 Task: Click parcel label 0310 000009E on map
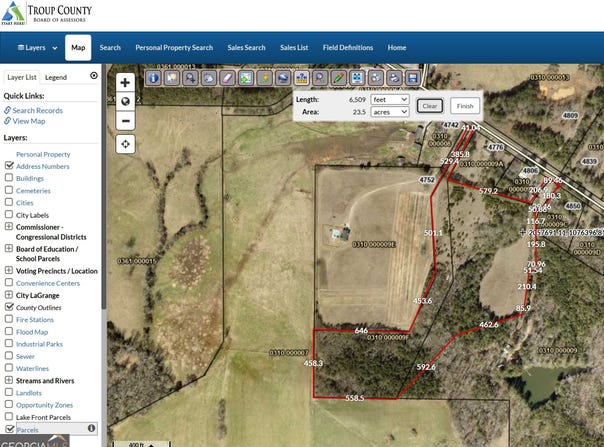pyautogui.click(x=374, y=244)
